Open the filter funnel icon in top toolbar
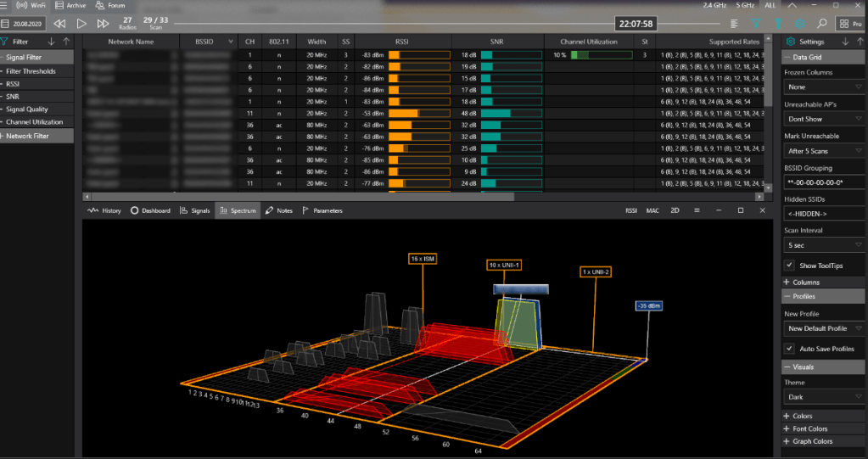The image size is (868, 459). (755, 24)
